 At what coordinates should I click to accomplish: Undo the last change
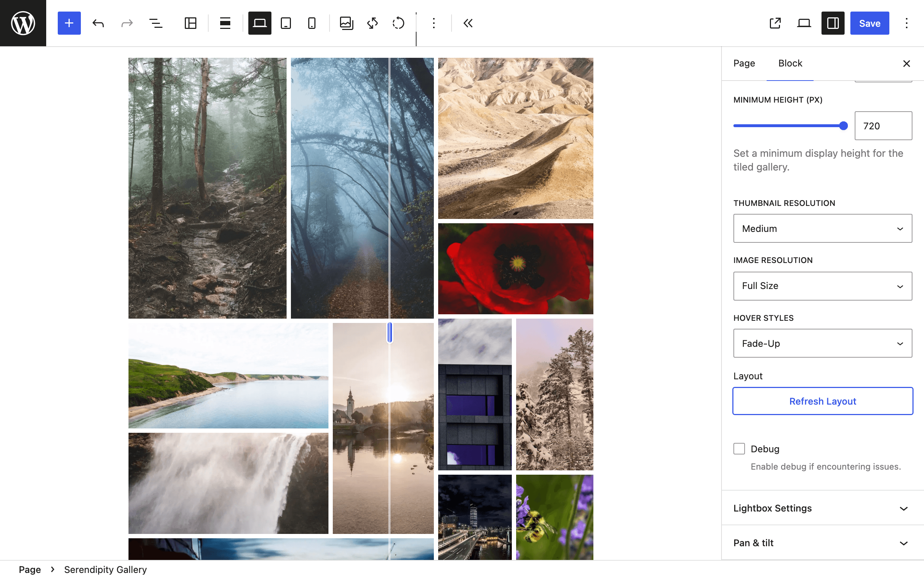click(98, 23)
